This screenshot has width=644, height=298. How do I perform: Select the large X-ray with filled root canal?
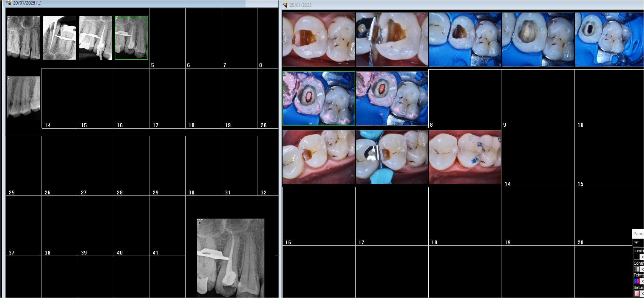230,258
